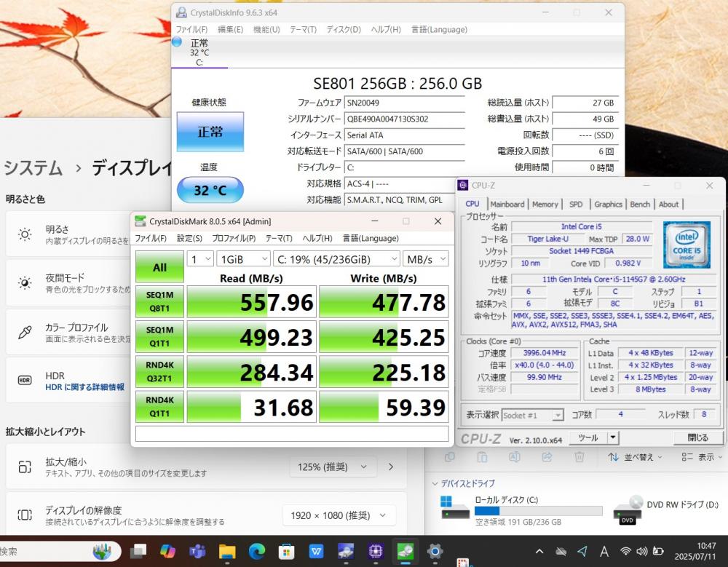Screen dimensions: 728x567
Task: Open the 1GiB test size dropdown
Action: 243,259
